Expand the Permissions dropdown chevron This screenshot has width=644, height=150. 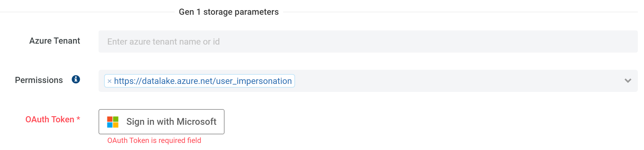pyautogui.click(x=628, y=81)
